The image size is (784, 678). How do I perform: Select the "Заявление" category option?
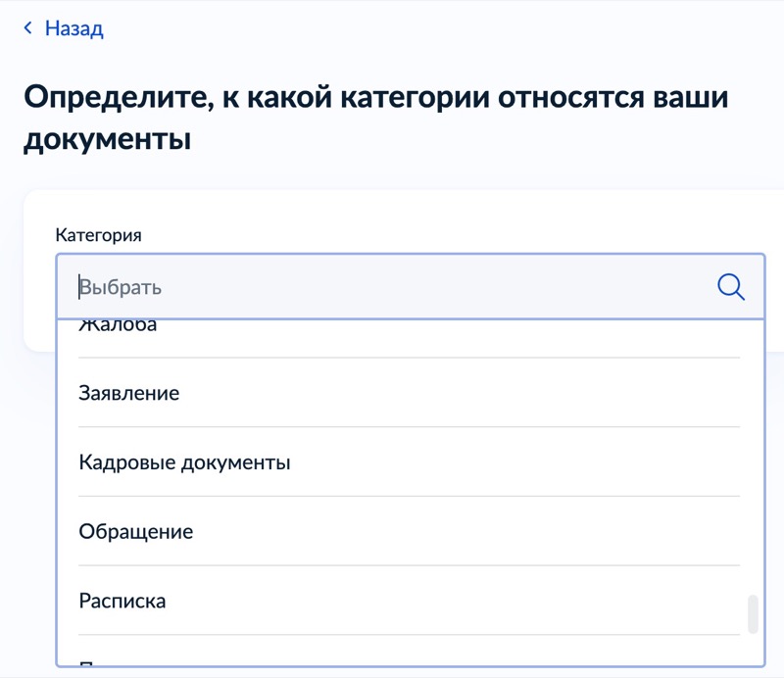(130, 393)
